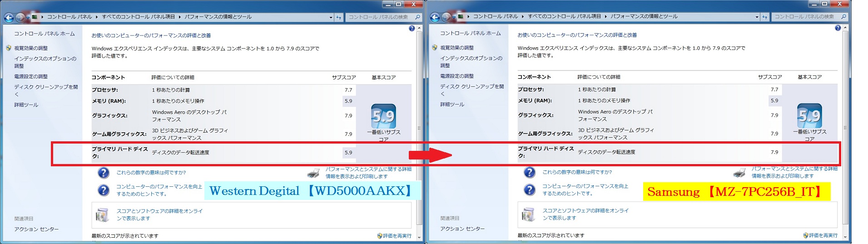Click software box icon in left window
868x244 pixels.
click(x=103, y=215)
